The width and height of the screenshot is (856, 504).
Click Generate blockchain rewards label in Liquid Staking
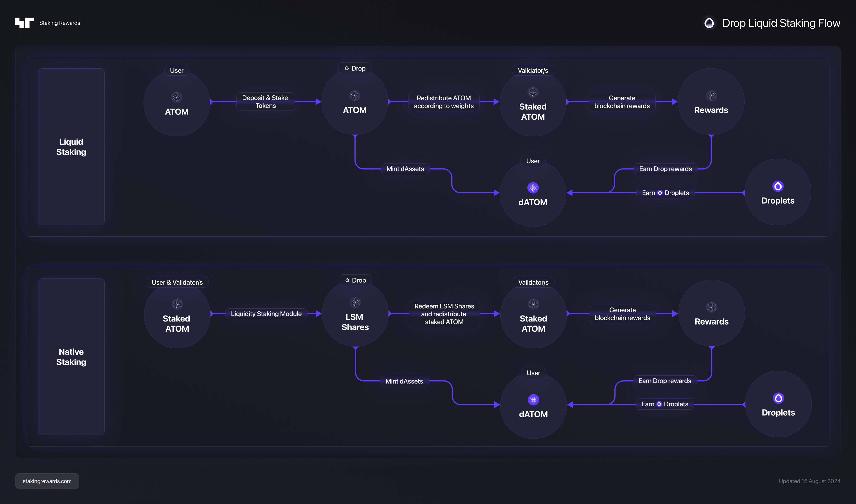click(622, 102)
